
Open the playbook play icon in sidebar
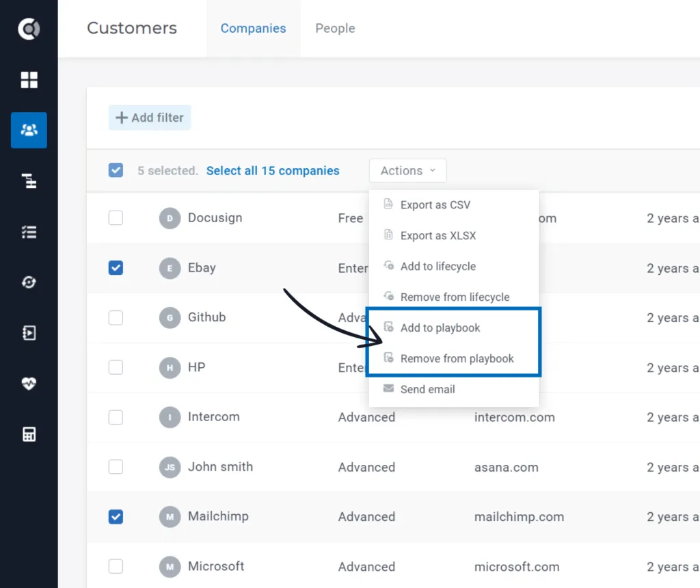point(29,332)
